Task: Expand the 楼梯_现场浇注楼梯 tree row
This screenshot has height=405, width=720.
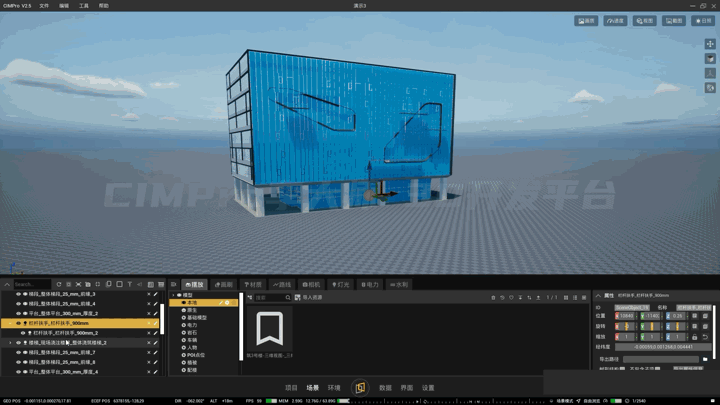Action: pos(11,343)
